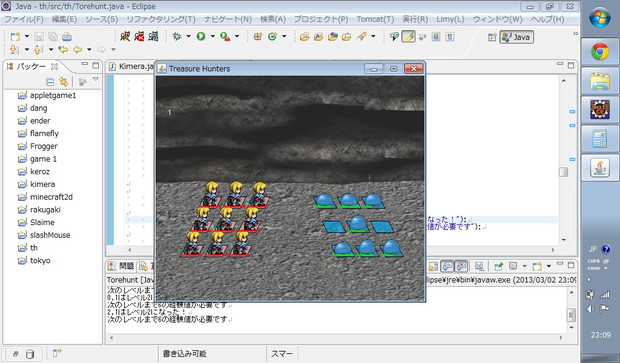Open dropdown next to New wizard icon
This screenshot has width=620, height=363.
pos(27,36)
